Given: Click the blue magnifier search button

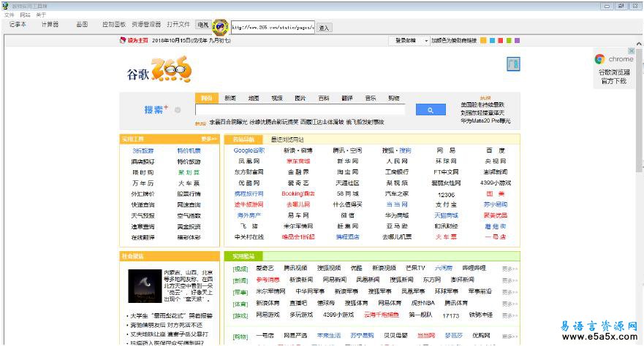Looking at the screenshot, I should (431, 110).
